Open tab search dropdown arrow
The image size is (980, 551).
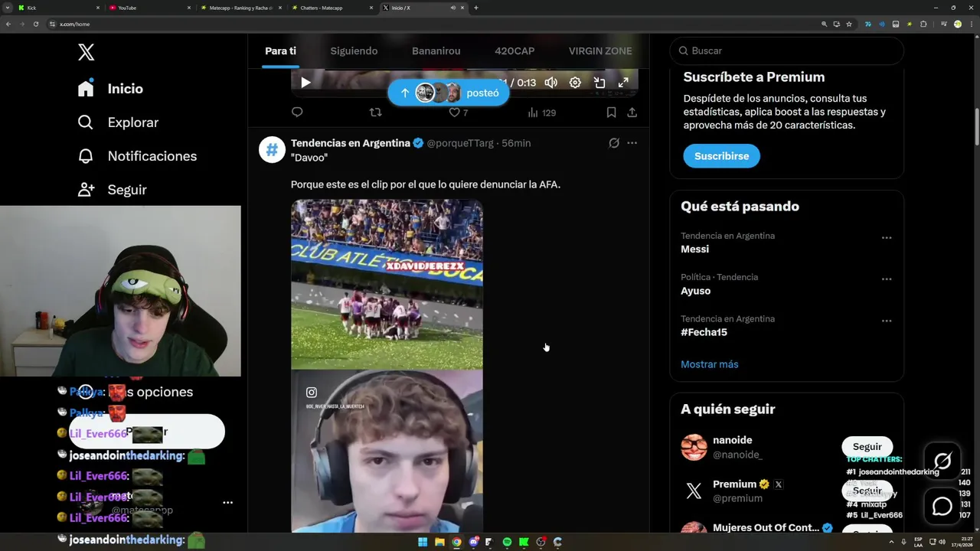point(8,8)
